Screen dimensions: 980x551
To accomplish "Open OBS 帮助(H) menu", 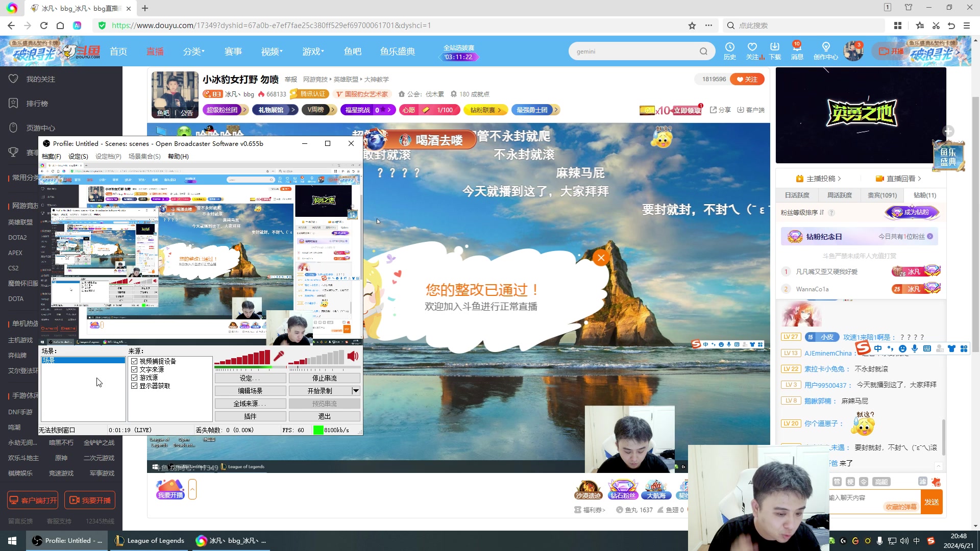I will click(x=179, y=157).
